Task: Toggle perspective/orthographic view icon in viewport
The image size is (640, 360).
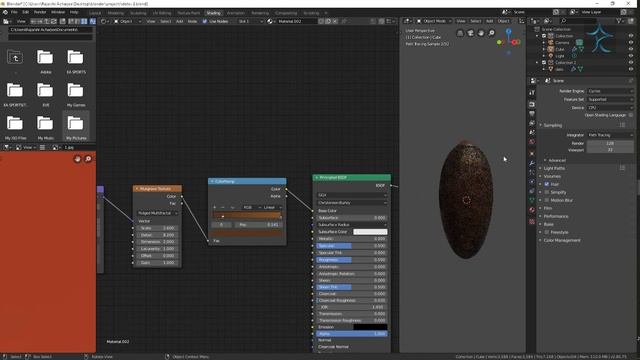Action: click(x=460, y=33)
